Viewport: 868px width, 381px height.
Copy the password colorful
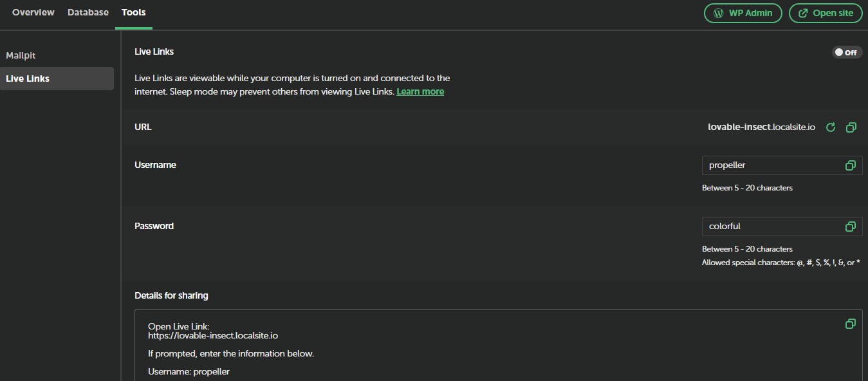point(850,227)
